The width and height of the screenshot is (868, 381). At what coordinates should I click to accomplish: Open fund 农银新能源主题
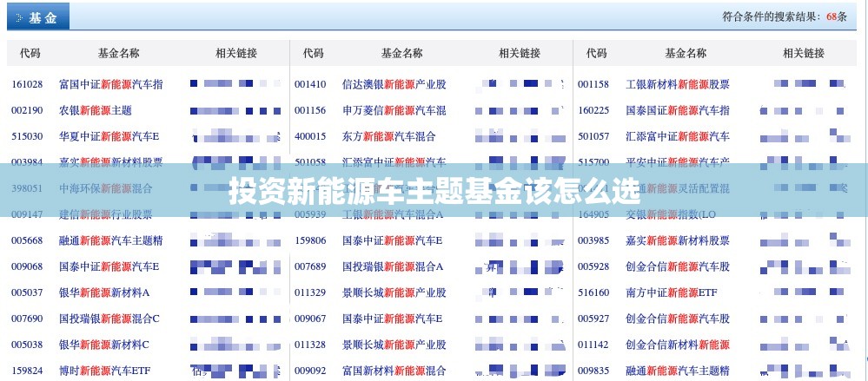pos(96,110)
